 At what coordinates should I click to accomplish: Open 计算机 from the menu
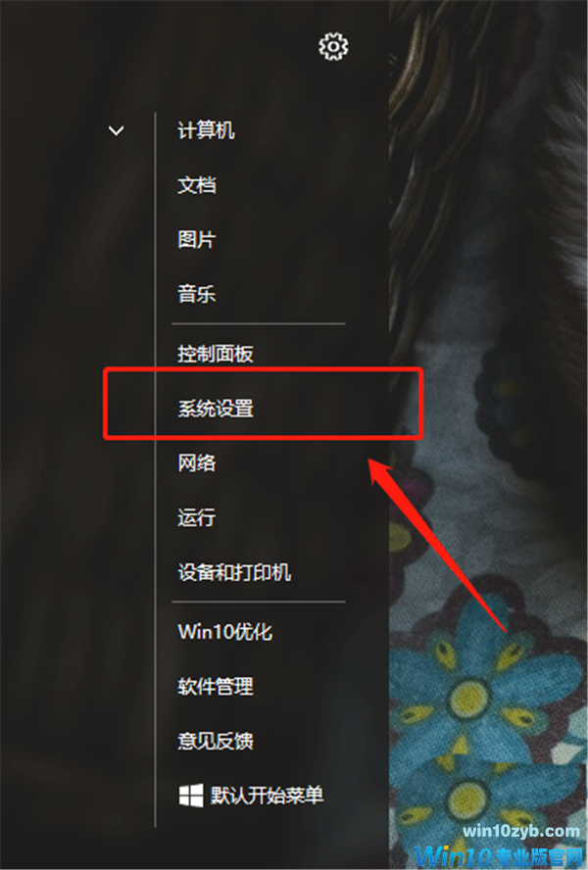[x=206, y=131]
